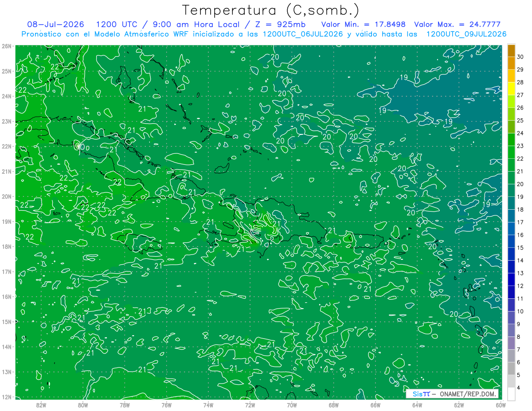This screenshot has height=411, width=532.
Task: Click the longitude axis label "82W"
Action: [x=41, y=405]
